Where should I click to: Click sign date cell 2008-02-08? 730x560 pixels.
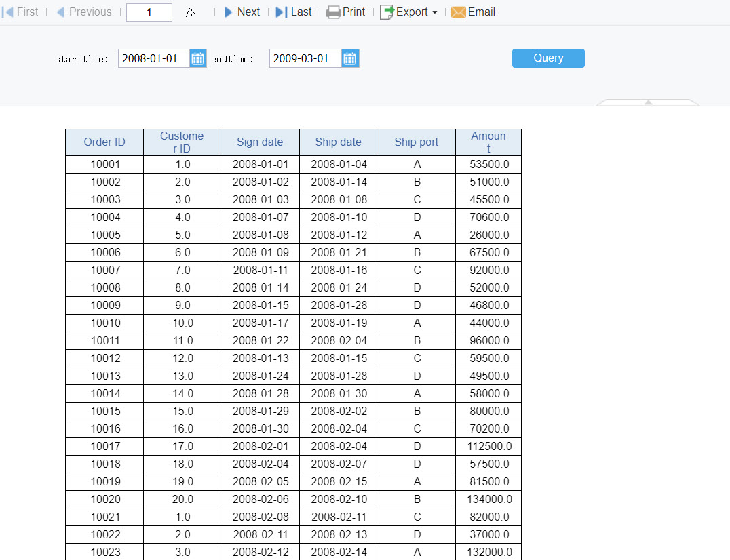[x=261, y=517]
